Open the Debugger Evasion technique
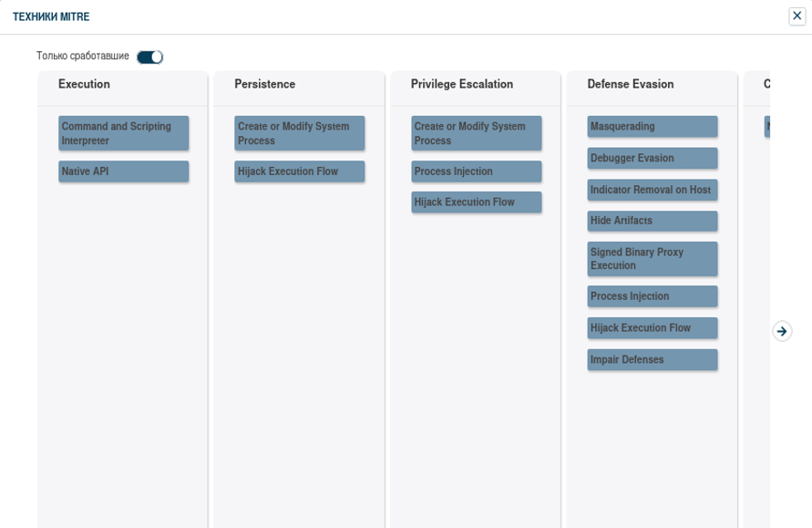Viewport: 812px width, 528px height. pos(652,159)
